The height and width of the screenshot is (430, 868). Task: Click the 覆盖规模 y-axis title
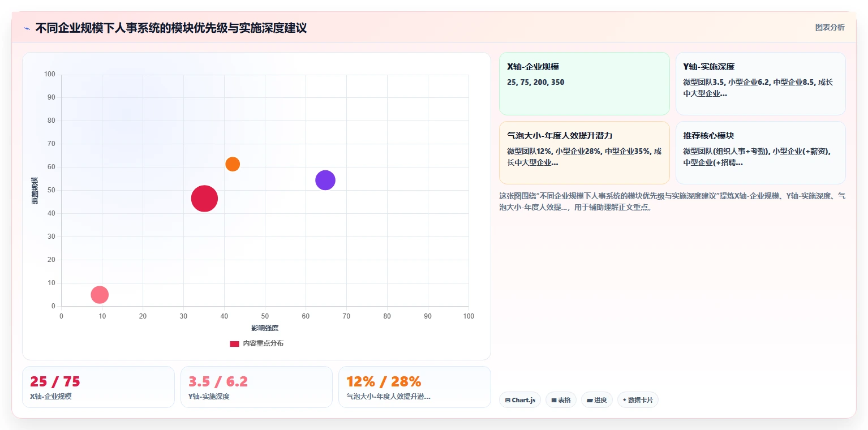click(35, 191)
